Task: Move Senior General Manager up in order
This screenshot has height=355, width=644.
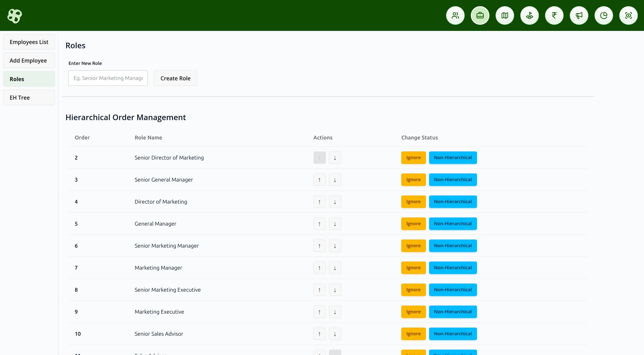Action: (x=319, y=179)
